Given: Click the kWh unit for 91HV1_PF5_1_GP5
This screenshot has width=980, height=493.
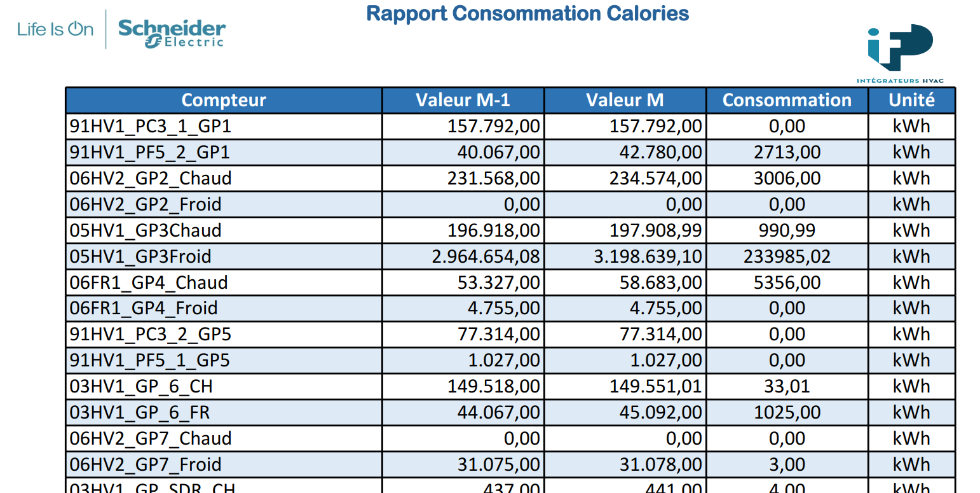Looking at the screenshot, I should tap(912, 361).
